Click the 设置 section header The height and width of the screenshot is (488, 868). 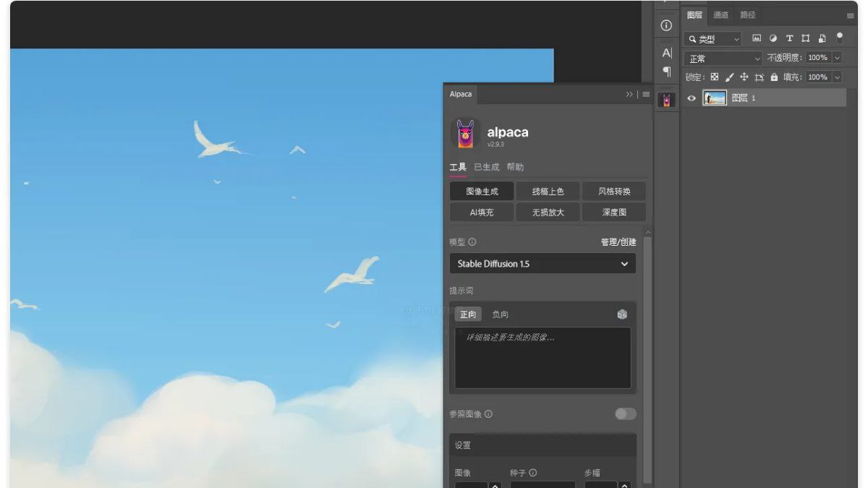(542, 445)
